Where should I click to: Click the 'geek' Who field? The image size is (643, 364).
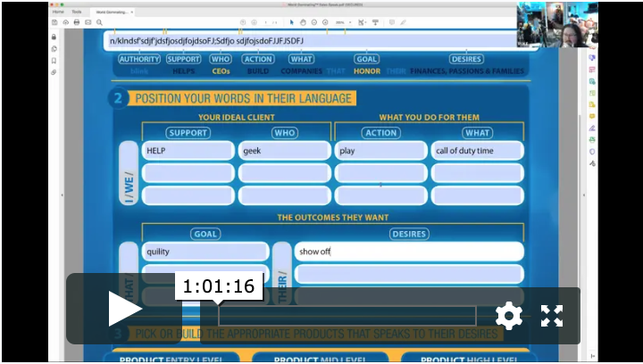tap(284, 151)
